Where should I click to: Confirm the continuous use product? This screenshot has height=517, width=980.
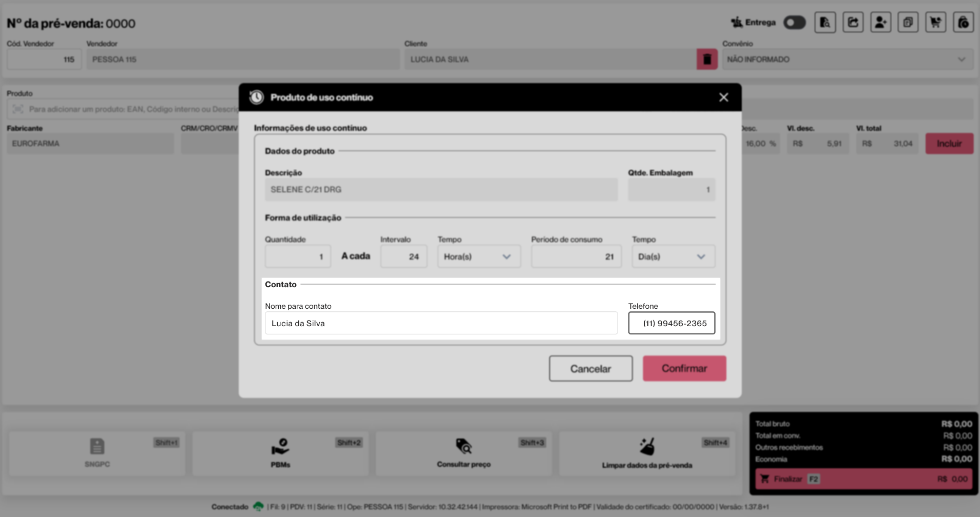point(684,368)
